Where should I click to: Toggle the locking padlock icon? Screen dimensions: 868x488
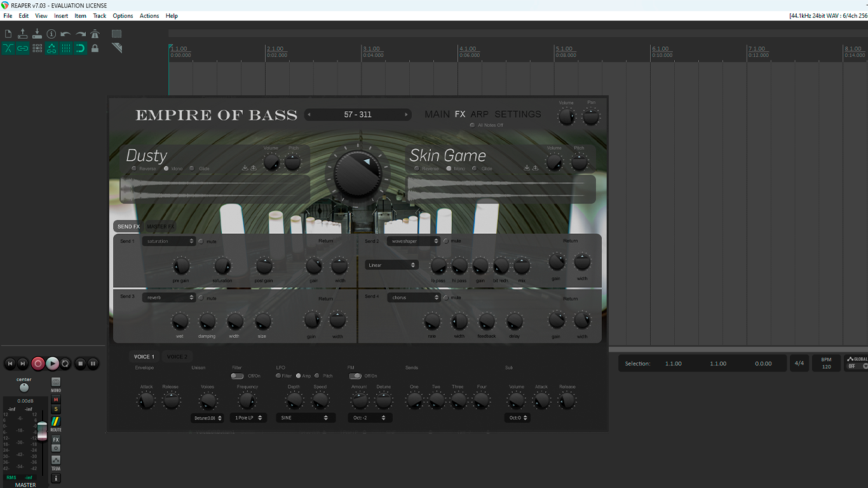[95, 48]
